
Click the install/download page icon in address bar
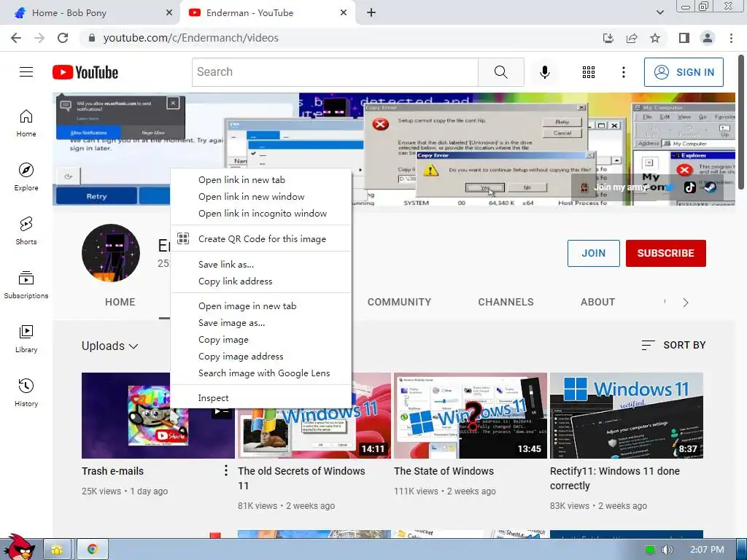[x=608, y=38]
